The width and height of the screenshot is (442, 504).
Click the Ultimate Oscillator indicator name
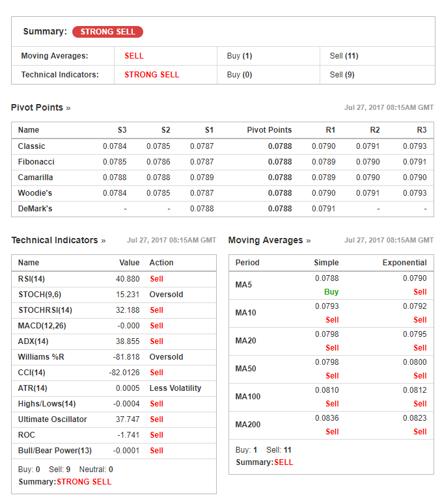pyautogui.click(x=52, y=419)
